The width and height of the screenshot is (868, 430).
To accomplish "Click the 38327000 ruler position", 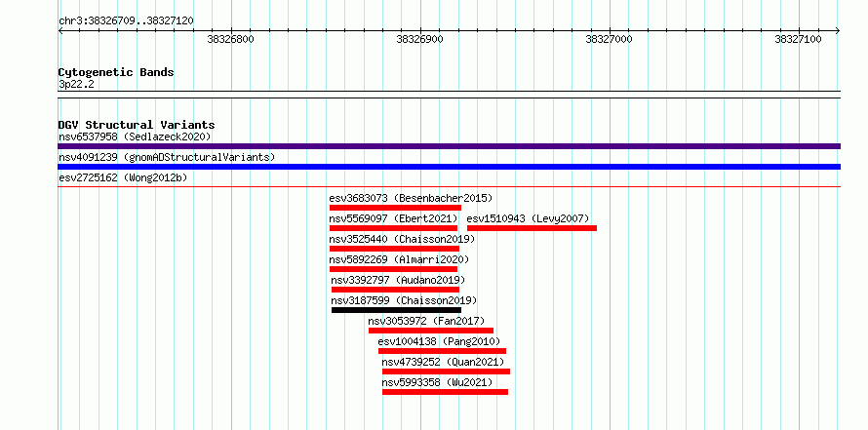I will coord(609,39).
